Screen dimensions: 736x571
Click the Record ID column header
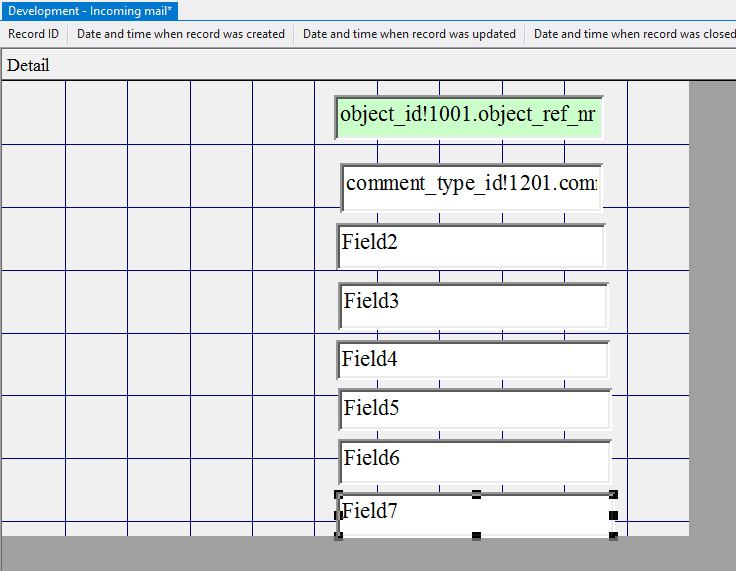tap(34, 34)
